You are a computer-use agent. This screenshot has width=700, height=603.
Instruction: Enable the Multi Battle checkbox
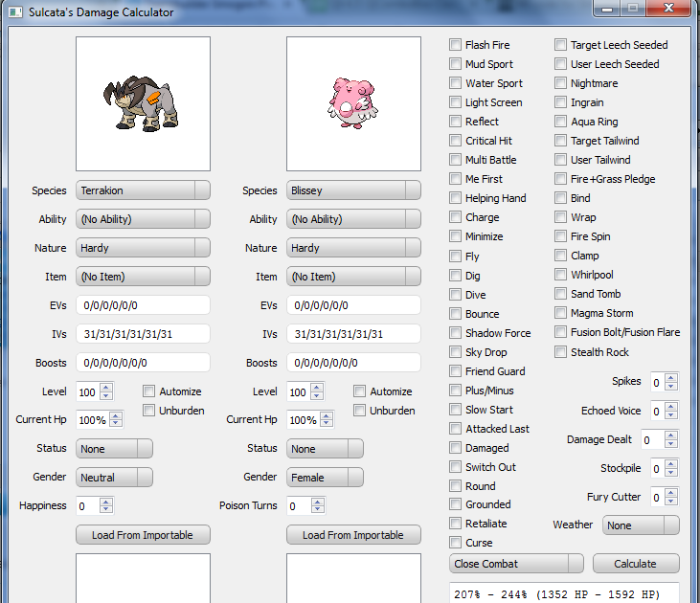point(455,159)
